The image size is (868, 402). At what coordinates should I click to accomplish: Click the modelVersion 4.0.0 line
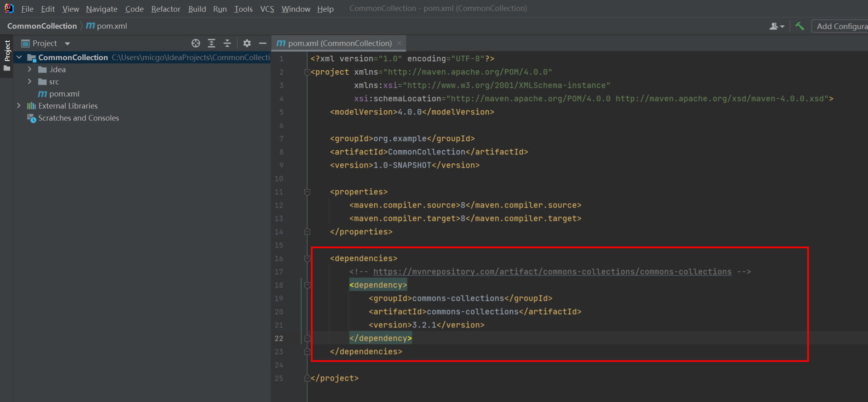[x=412, y=112]
